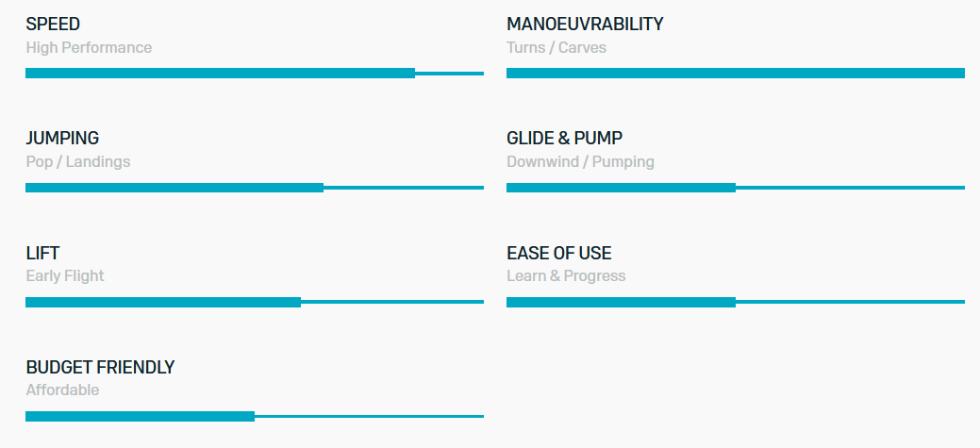Click the LIFT rating bar
This screenshot has height=448, width=980.
click(255, 302)
